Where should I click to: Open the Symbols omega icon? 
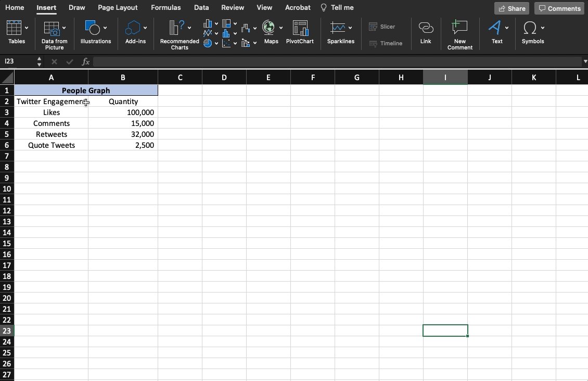pyautogui.click(x=530, y=28)
